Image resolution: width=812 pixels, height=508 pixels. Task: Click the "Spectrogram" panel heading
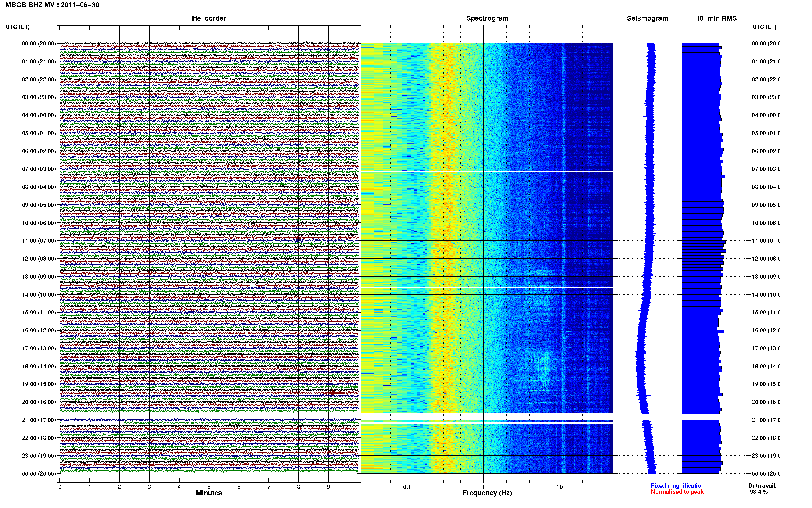tap(487, 18)
